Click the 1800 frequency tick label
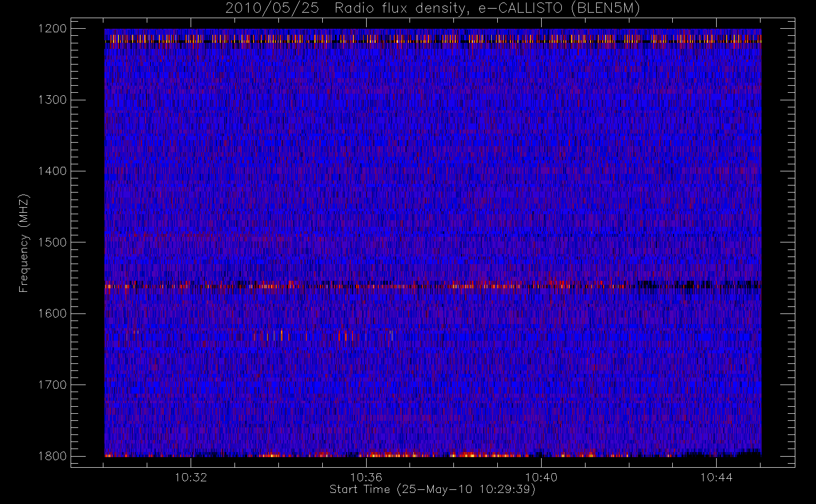 (x=52, y=456)
